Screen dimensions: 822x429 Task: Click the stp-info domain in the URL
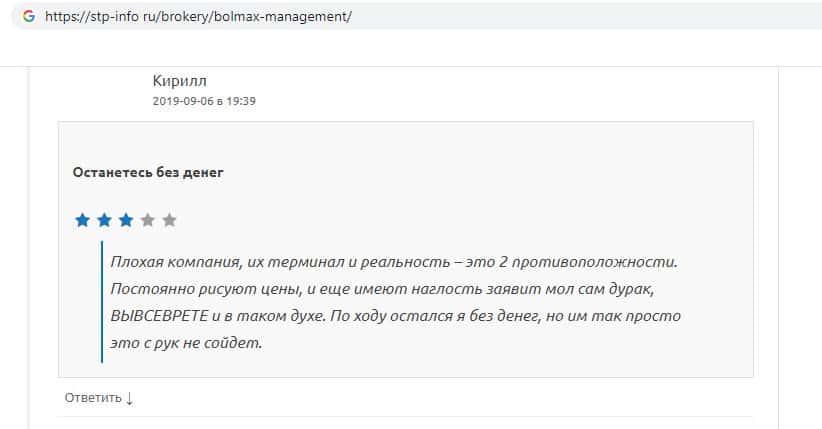123,18
